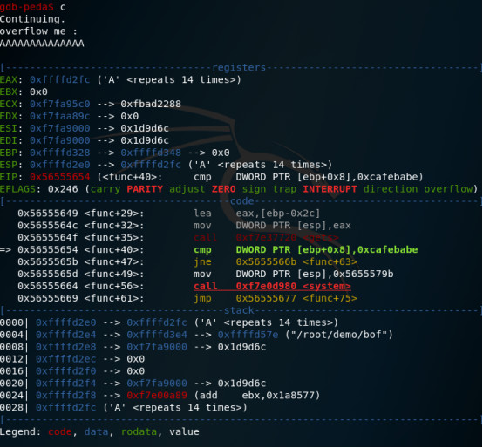Click the stack section header
The width and height of the screenshot is (483, 448).
[239, 310]
